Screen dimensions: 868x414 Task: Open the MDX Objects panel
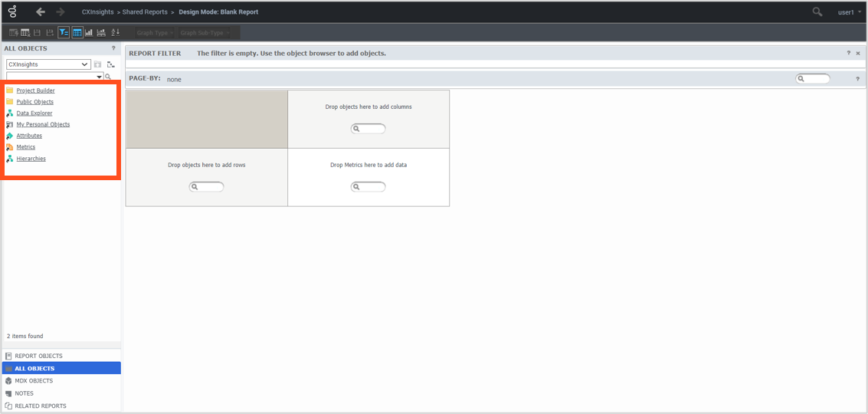pos(34,381)
